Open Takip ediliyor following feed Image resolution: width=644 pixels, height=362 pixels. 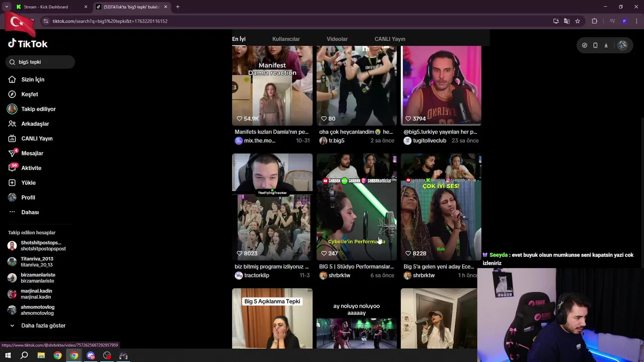tap(32, 109)
